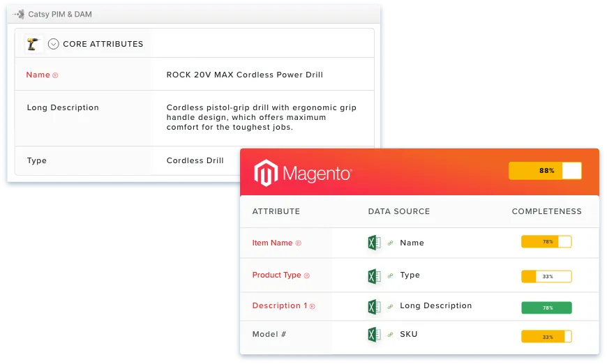Click the required marker next to Name
Image resolution: width=607 pixels, height=364 pixels.
(x=55, y=75)
